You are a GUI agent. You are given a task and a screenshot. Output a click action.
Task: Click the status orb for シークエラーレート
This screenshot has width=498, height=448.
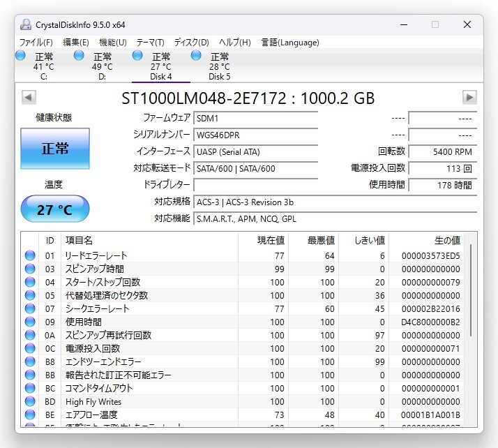30,308
